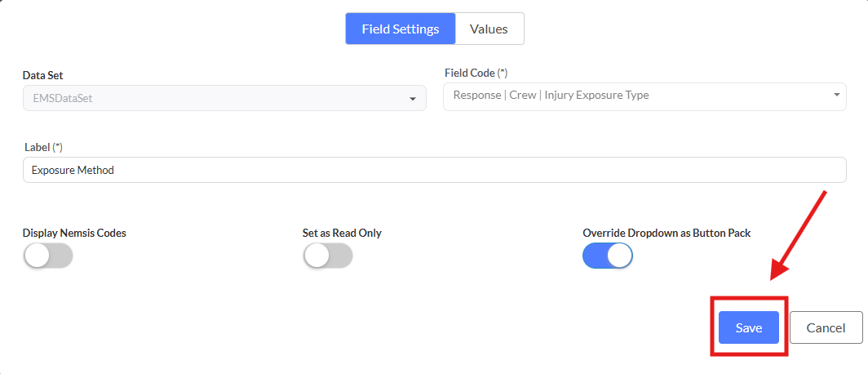Image resolution: width=868 pixels, height=374 pixels.
Task: Open the Values tab
Action: click(489, 29)
